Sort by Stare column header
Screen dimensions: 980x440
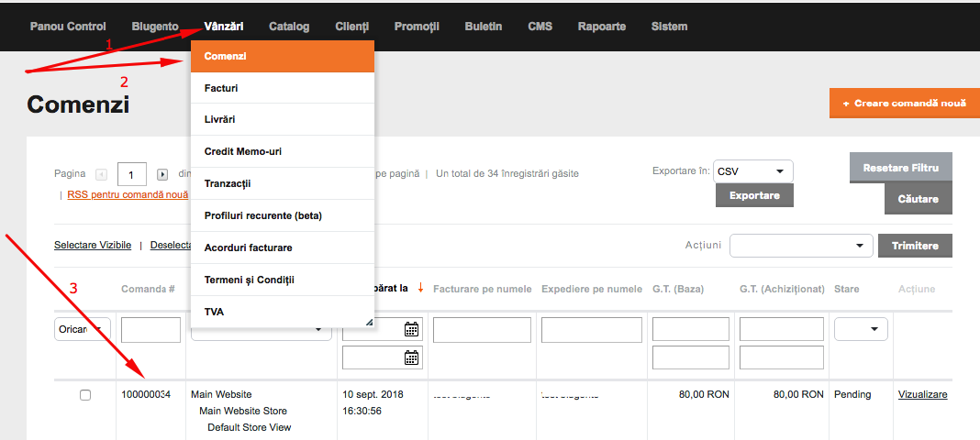click(846, 289)
